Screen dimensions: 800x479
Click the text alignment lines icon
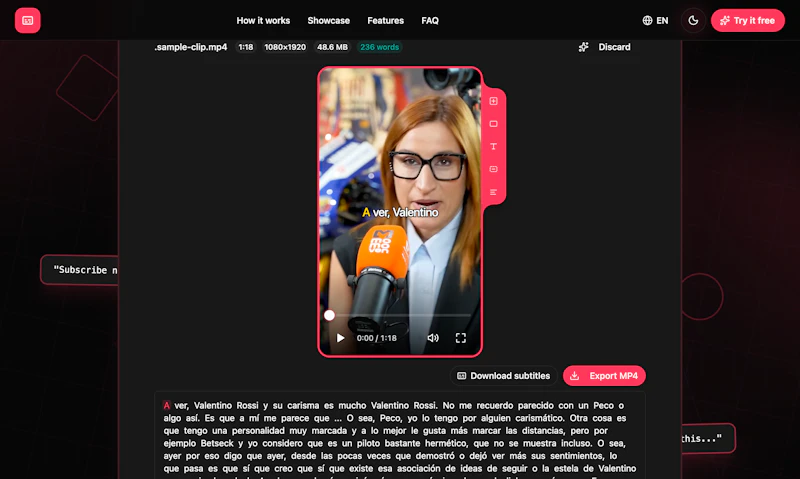click(493, 192)
